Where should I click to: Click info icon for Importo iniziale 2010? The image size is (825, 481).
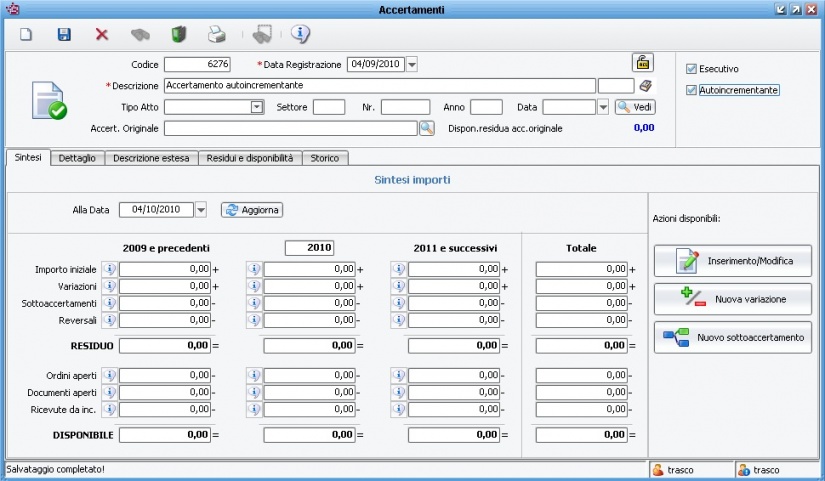(x=253, y=269)
